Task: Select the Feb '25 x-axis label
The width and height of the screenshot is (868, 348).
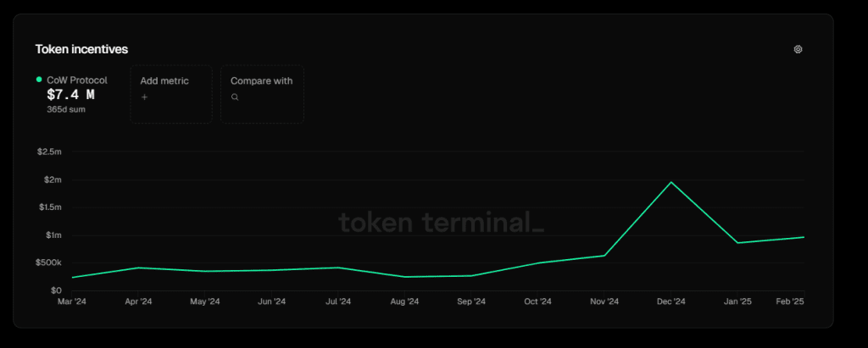Action: pos(790,301)
